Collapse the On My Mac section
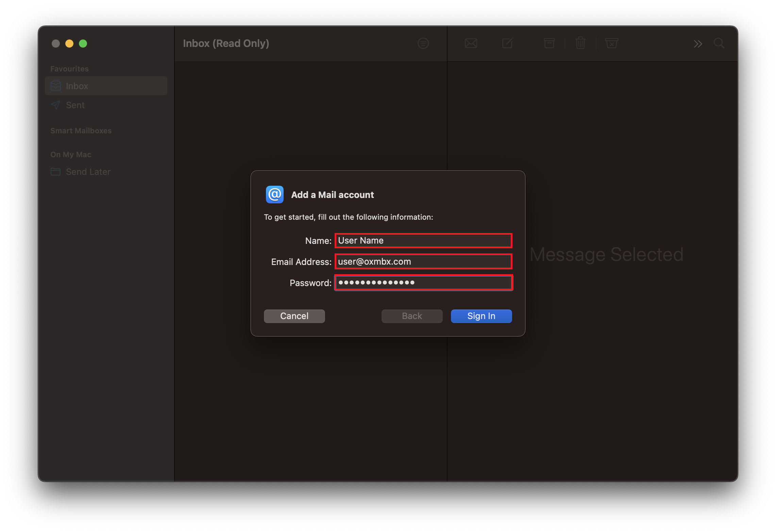 click(71, 154)
